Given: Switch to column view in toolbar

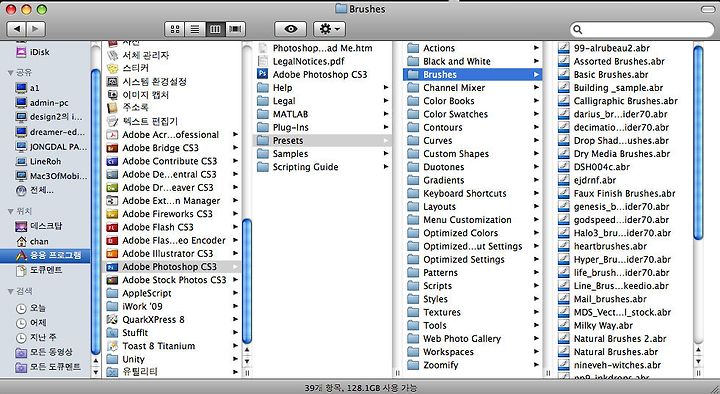Looking at the screenshot, I should (215, 29).
